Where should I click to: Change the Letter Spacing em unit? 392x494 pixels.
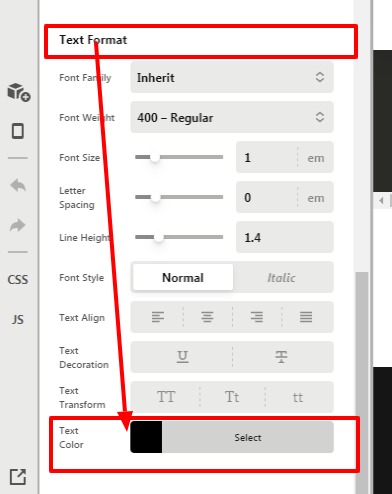(316, 198)
